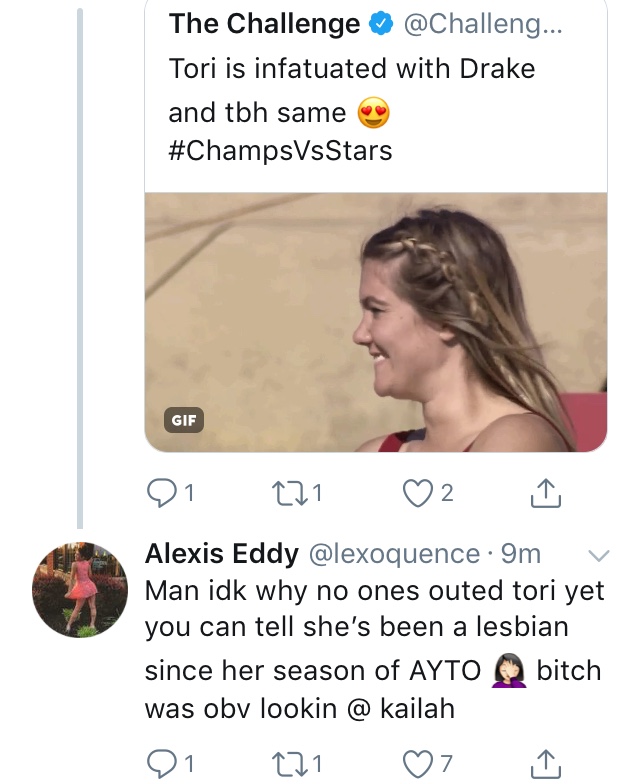
Task: Play the GIF of Tori smiling
Action: pyautogui.click(x=376, y=322)
